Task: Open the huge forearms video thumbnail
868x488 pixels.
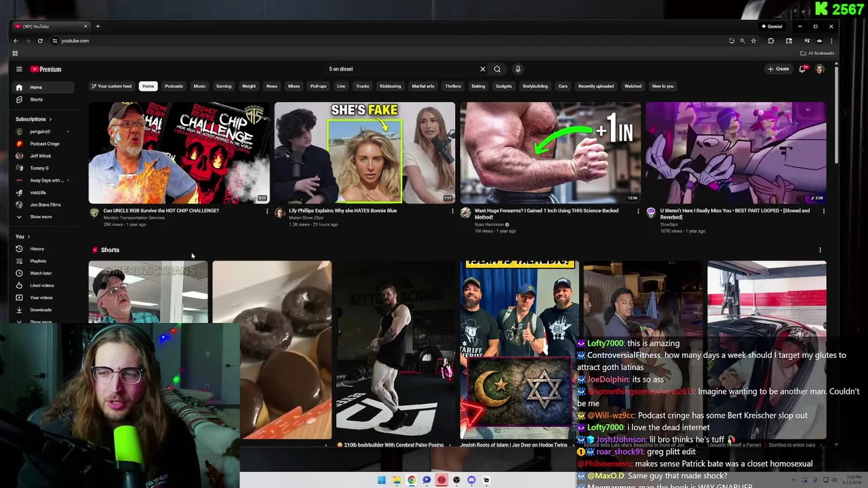Action: point(551,152)
